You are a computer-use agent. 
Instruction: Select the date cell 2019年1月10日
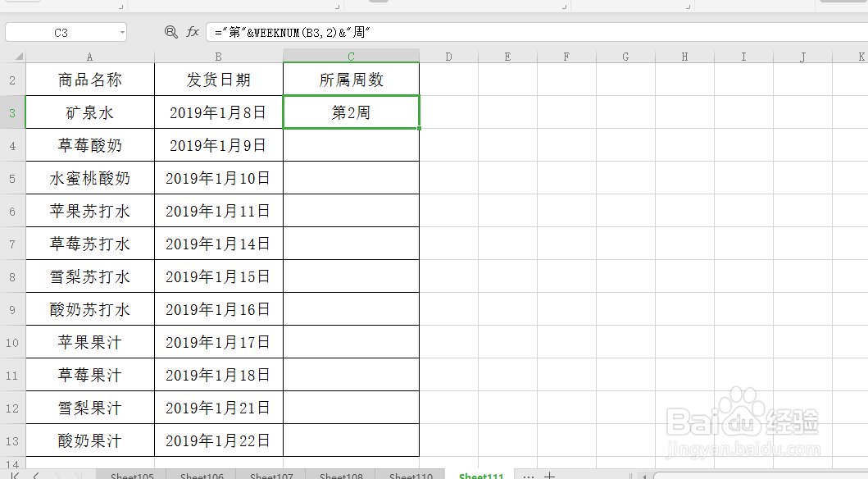coord(219,178)
